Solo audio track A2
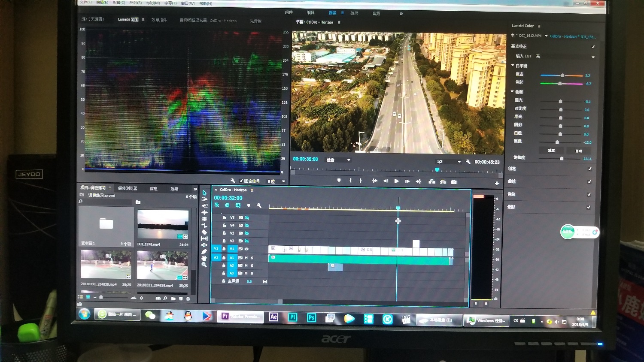644x362 pixels. coord(252,265)
